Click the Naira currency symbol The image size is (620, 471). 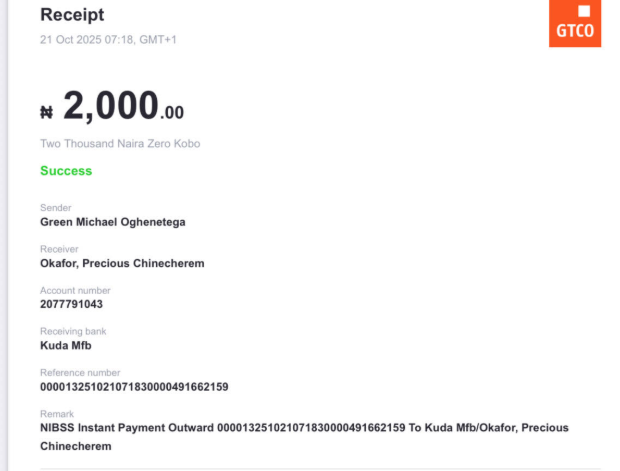click(x=46, y=112)
